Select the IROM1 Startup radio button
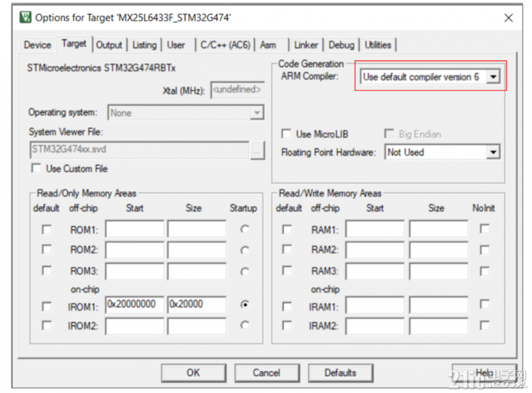Screen dimensions: 532x393 tap(244, 305)
